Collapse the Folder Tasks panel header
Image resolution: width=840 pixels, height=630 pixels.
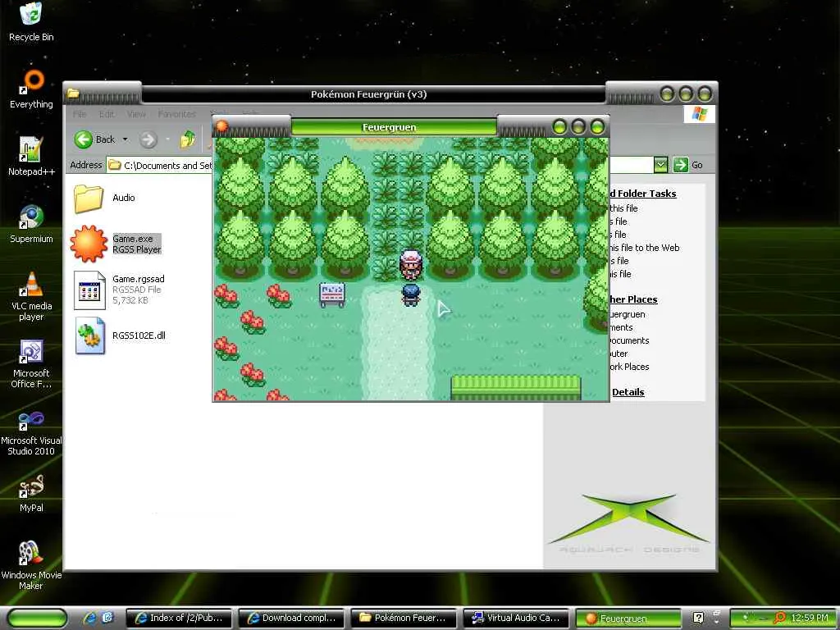pos(643,194)
